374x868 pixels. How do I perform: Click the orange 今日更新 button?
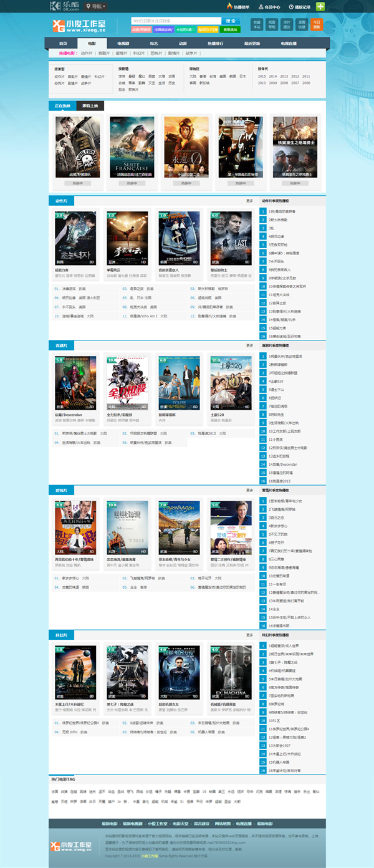[x=317, y=25]
